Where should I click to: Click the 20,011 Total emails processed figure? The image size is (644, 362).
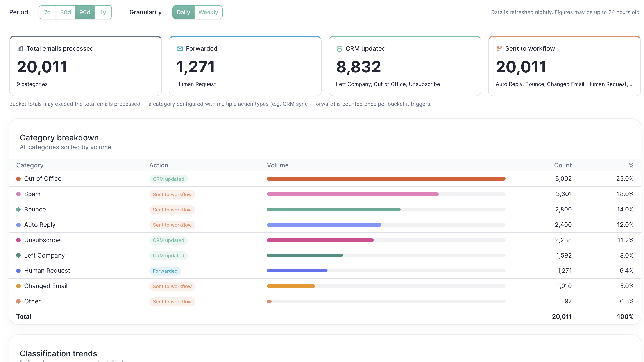pos(42,67)
